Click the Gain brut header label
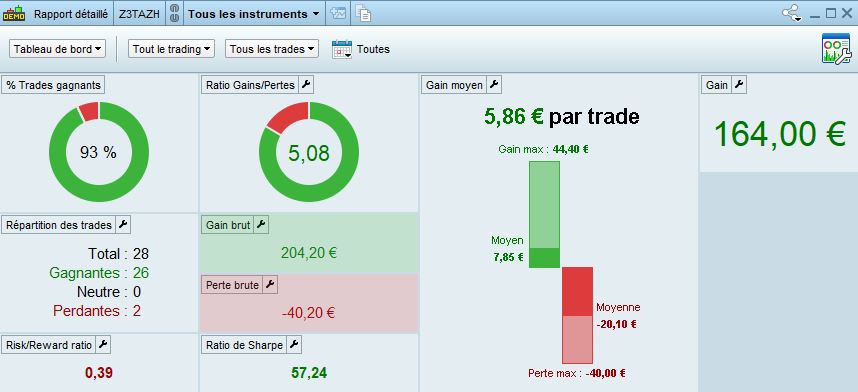858x392 pixels. click(x=228, y=224)
